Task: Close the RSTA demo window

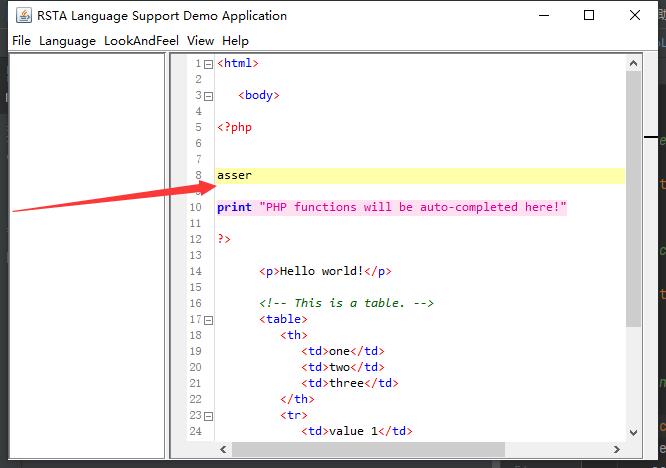Action: (x=635, y=15)
